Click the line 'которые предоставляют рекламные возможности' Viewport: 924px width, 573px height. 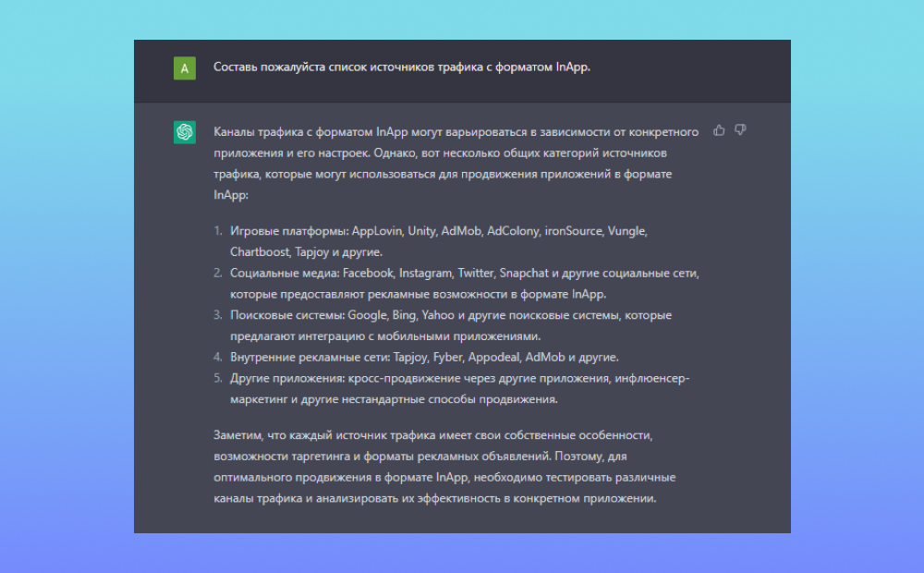[419, 294]
